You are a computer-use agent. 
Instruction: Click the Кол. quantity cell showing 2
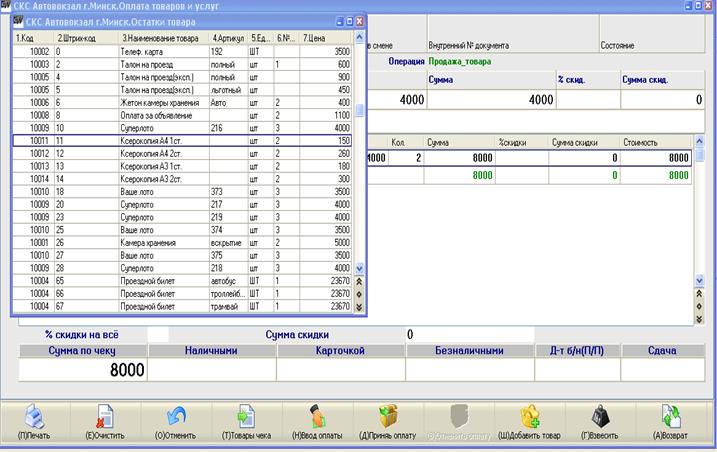coord(406,158)
